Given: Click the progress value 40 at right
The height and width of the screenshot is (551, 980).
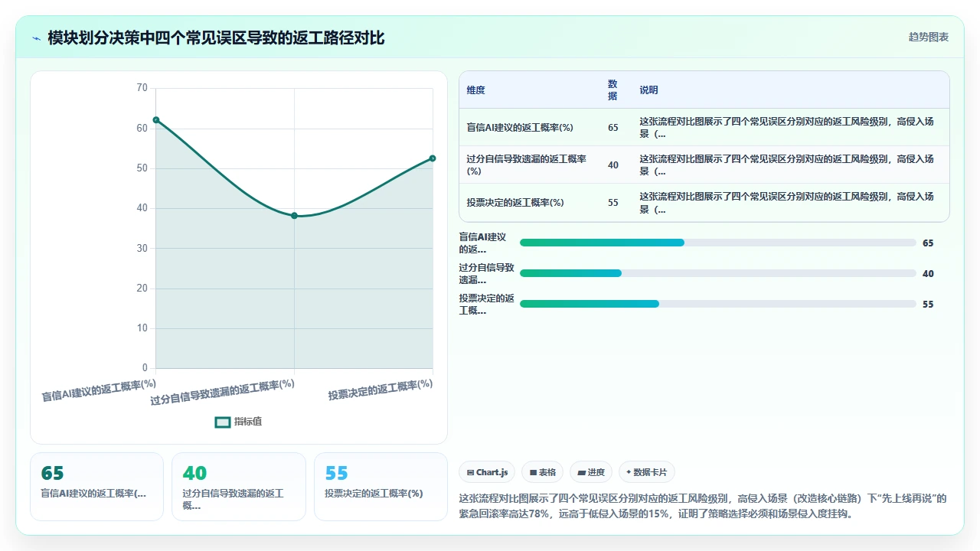Looking at the screenshot, I should click(928, 273).
